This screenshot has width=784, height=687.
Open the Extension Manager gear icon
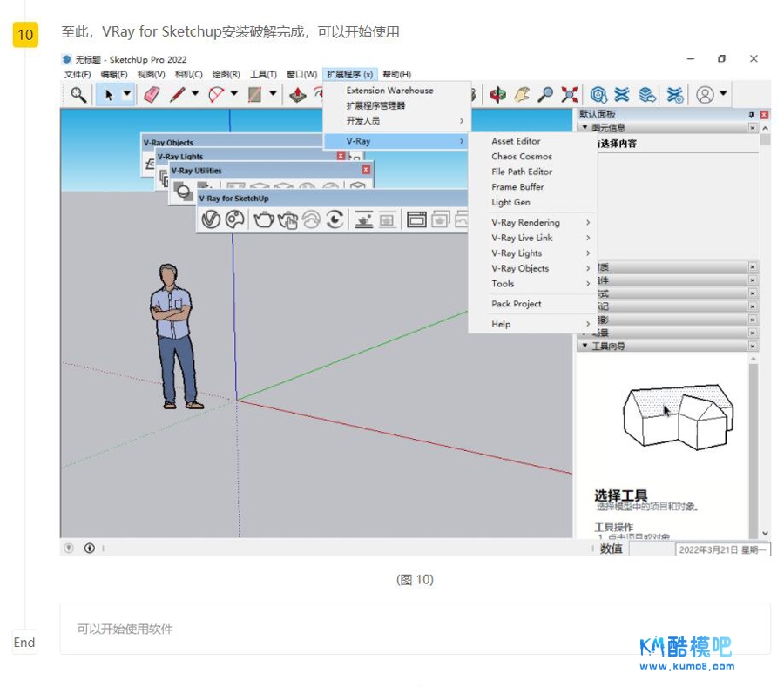[674, 94]
